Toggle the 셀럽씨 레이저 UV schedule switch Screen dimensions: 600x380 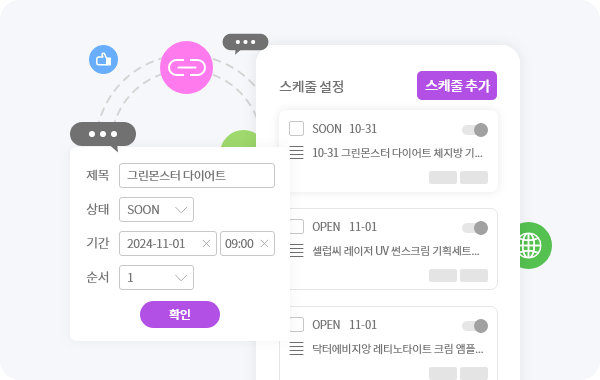475,228
